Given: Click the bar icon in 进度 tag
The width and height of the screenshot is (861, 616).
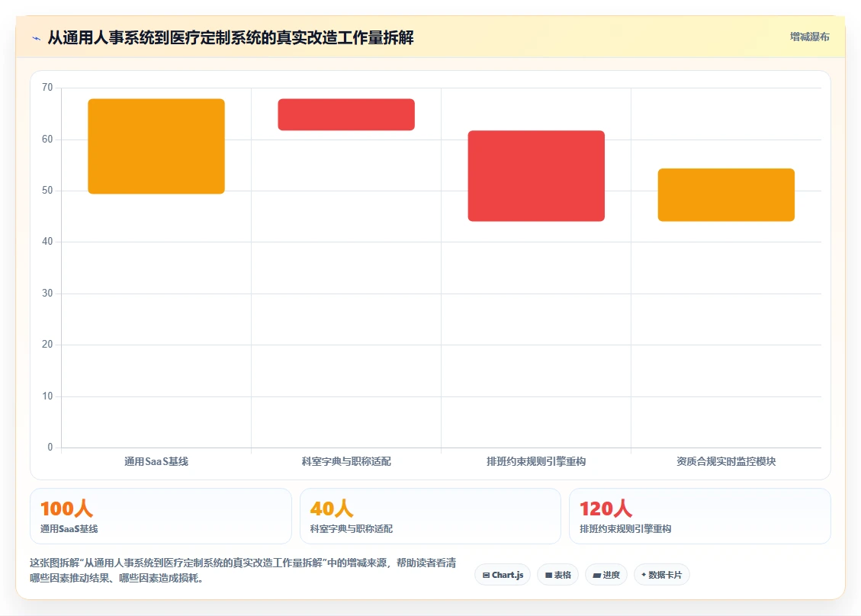Looking at the screenshot, I should tap(597, 576).
